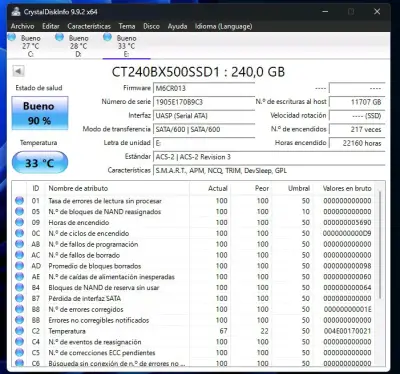
Task: Click the status orb for drive E:
Action: pyautogui.click(x=107, y=37)
